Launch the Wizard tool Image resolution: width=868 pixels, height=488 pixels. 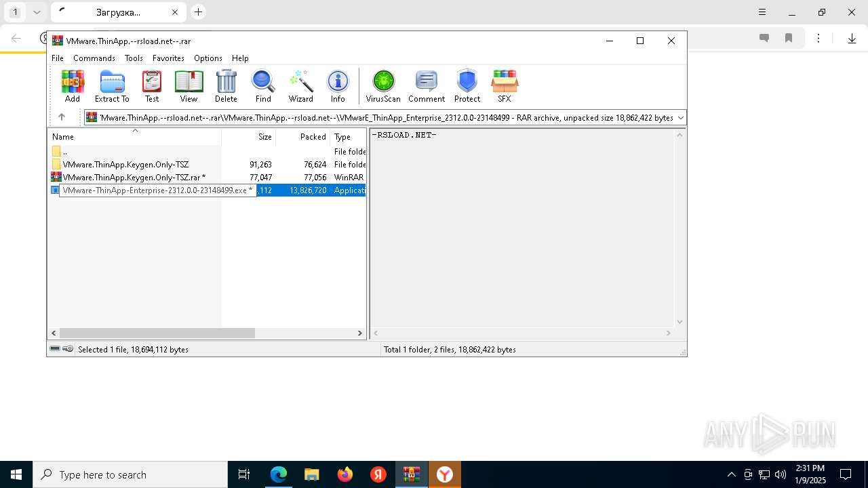click(301, 86)
